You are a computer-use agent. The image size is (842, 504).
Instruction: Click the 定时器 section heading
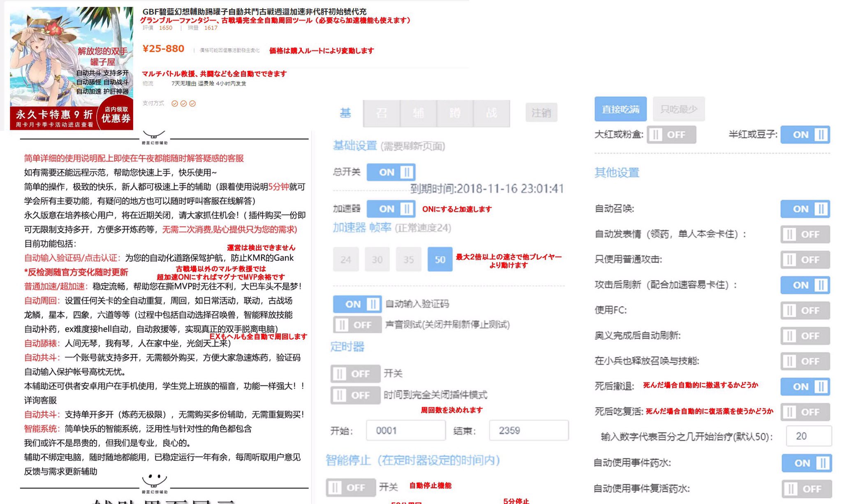(347, 347)
